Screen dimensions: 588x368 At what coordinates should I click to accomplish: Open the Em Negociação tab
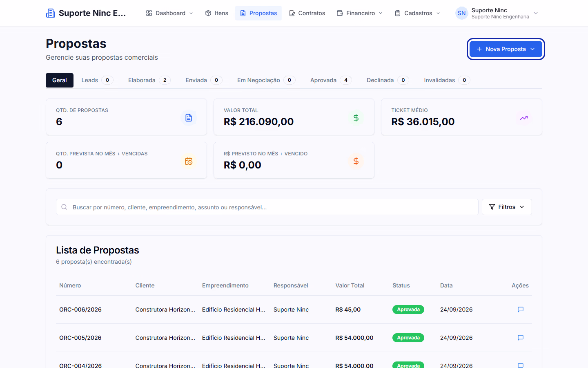pyautogui.click(x=266, y=80)
